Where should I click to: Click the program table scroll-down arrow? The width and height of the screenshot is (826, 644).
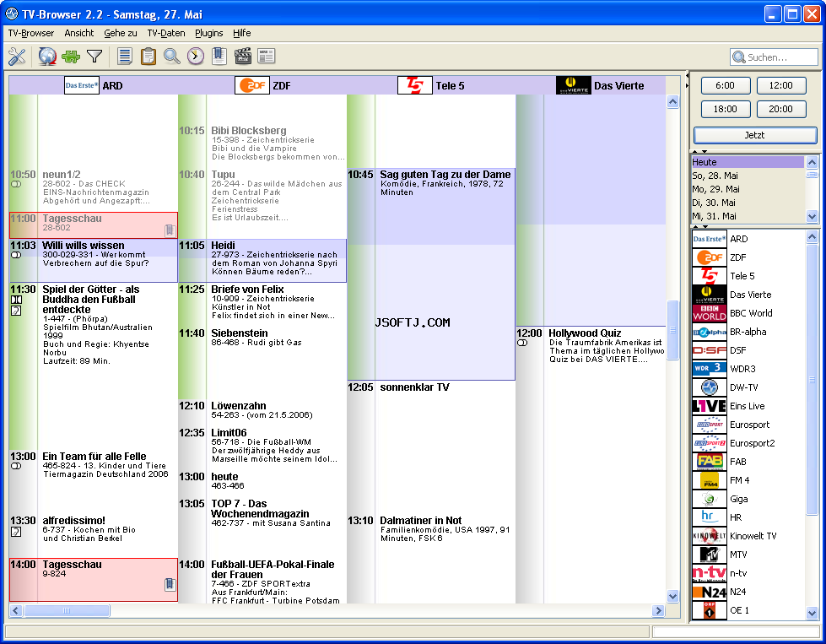(672, 596)
